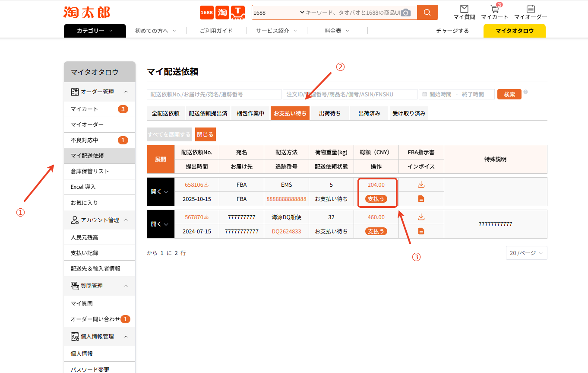Open the カテゴリー dropdown menu
This screenshot has height=373, width=588.
pyautogui.click(x=95, y=31)
